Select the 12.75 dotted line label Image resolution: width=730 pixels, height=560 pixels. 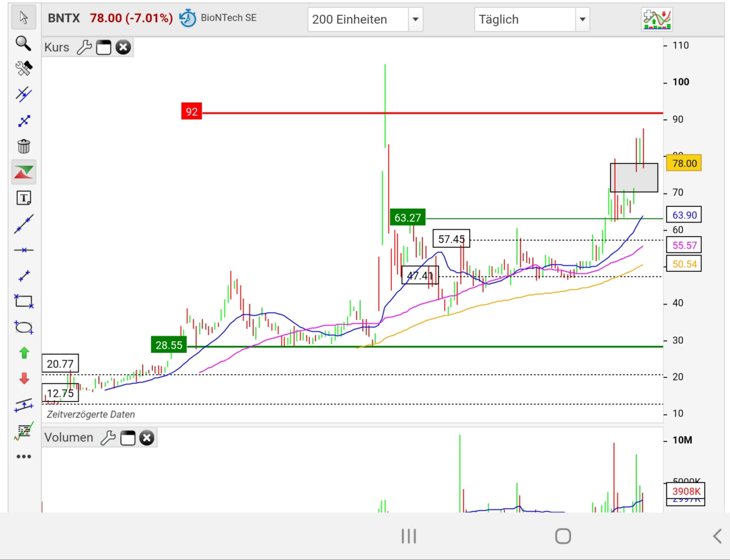click(60, 393)
